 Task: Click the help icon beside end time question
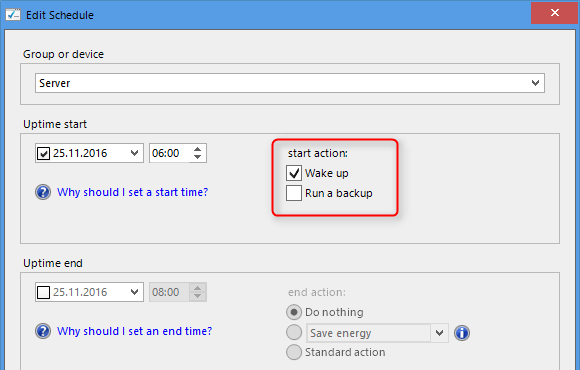pyautogui.click(x=43, y=331)
